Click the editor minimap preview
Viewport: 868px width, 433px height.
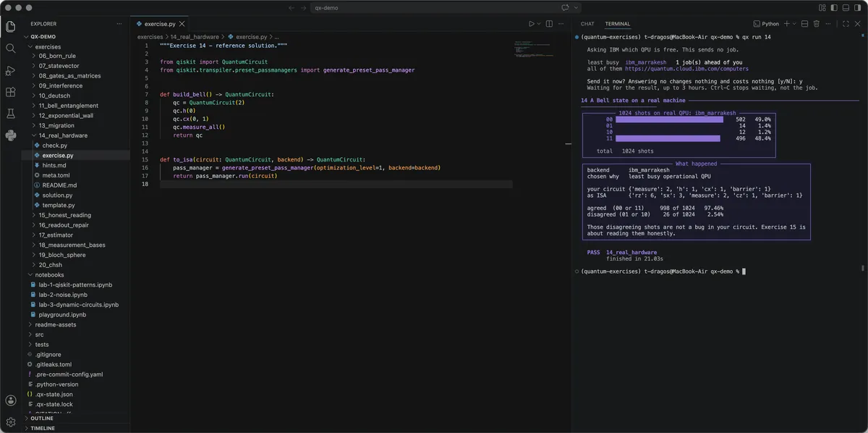click(534, 51)
